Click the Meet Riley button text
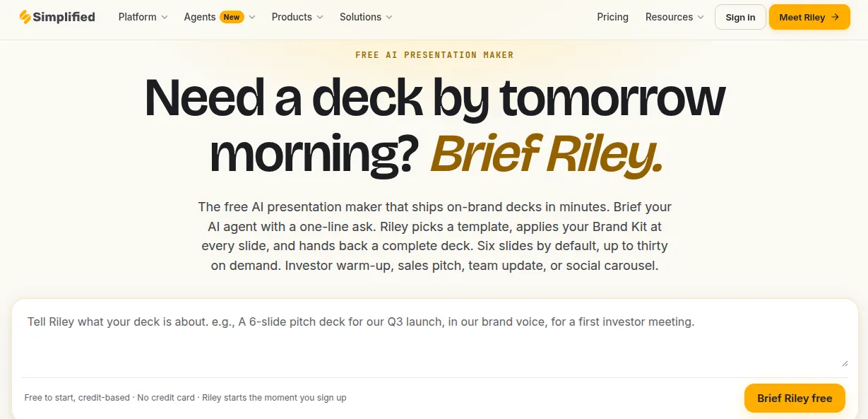Screen dimensions: 868x419 tap(802, 18)
